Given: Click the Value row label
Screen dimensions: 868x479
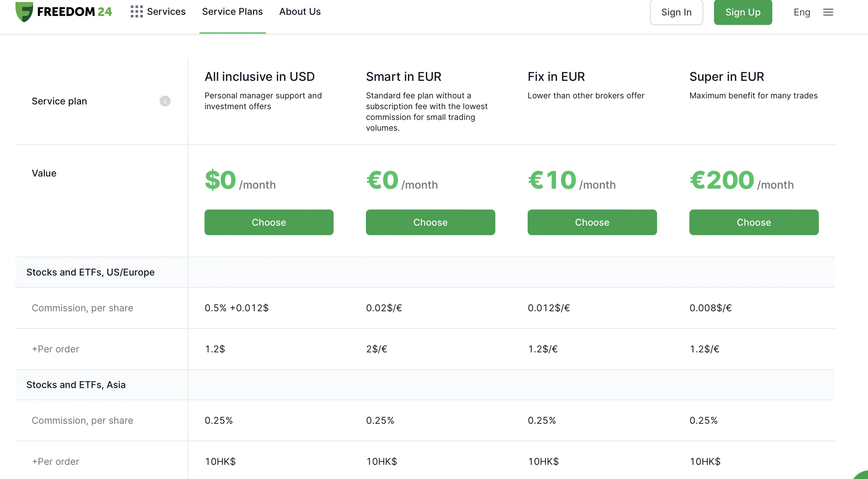Looking at the screenshot, I should tap(44, 173).
